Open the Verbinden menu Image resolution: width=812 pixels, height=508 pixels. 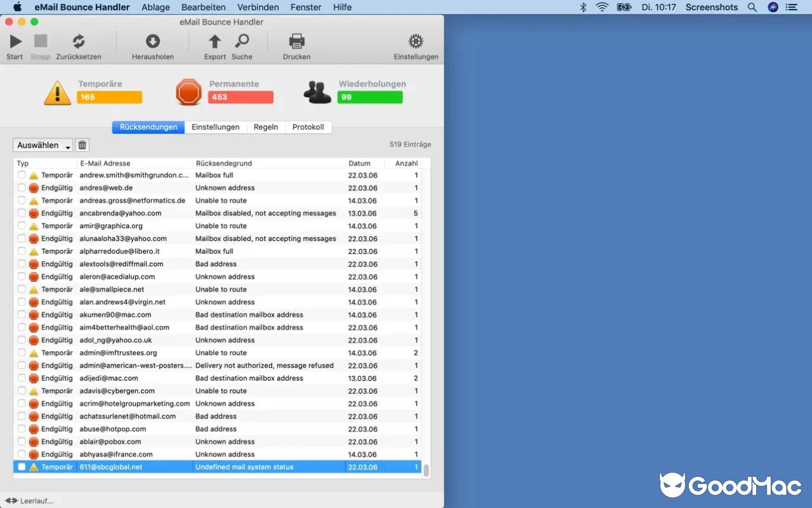pyautogui.click(x=258, y=7)
